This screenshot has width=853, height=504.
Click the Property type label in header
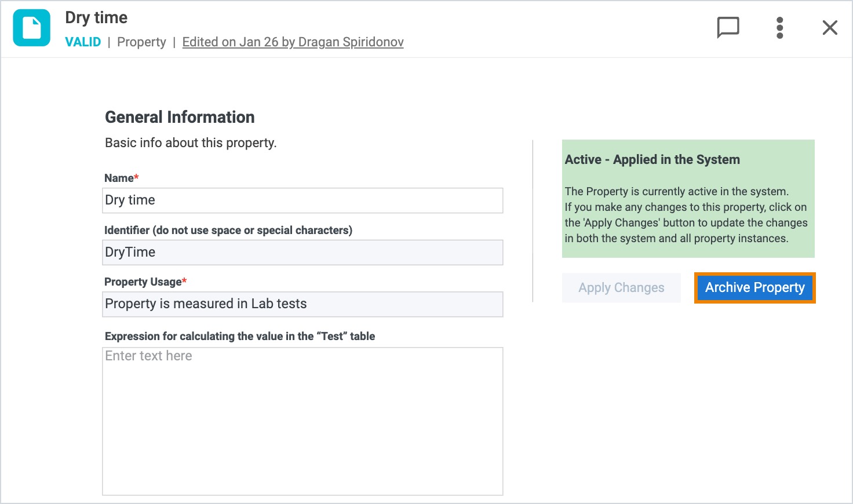point(141,42)
